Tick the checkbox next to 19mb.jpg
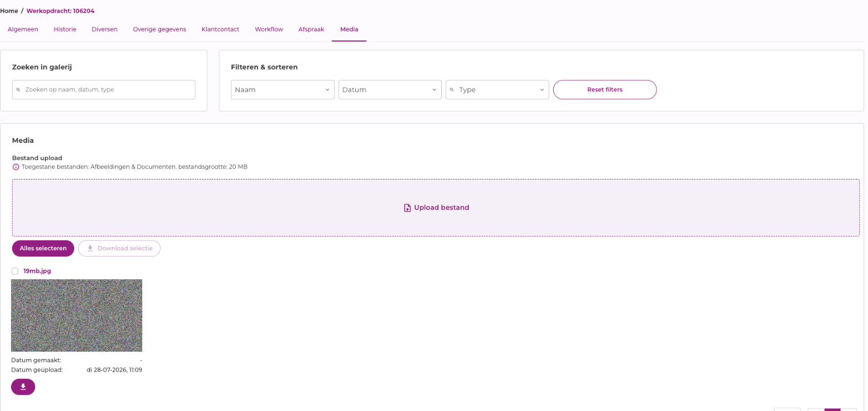The height and width of the screenshot is (411, 868). 15,271
